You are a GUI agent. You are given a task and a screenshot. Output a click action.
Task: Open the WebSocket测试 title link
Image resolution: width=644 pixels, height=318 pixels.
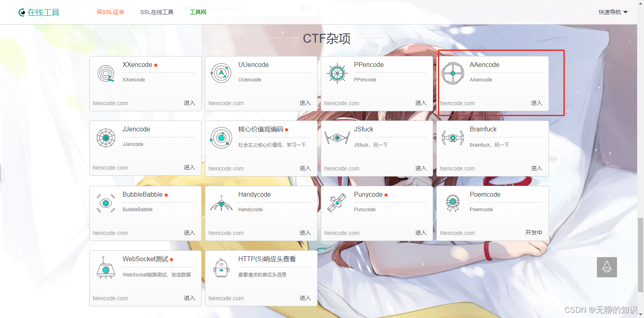pyautogui.click(x=145, y=259)
